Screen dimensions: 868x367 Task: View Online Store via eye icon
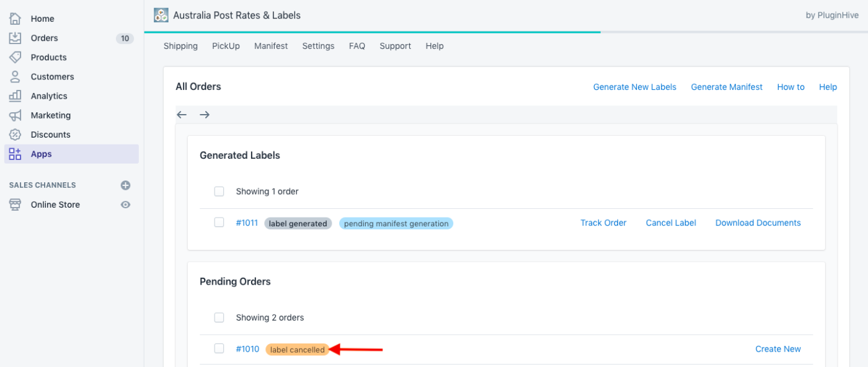(x=125, y=205)
